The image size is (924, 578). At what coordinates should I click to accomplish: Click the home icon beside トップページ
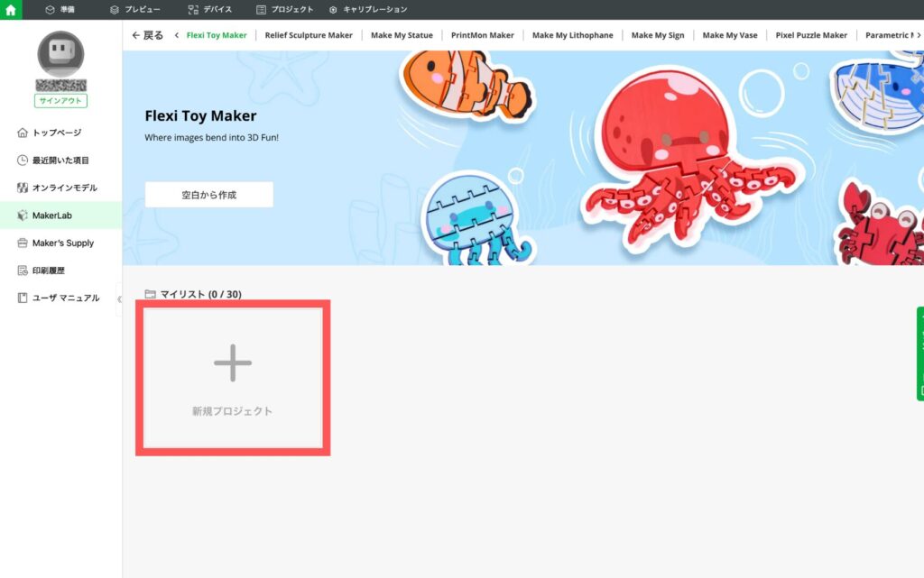(x=23, y=133)
